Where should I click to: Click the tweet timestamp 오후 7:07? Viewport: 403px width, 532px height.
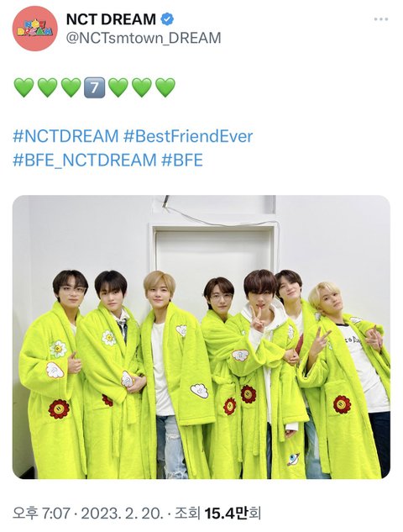tap(41, 514)
